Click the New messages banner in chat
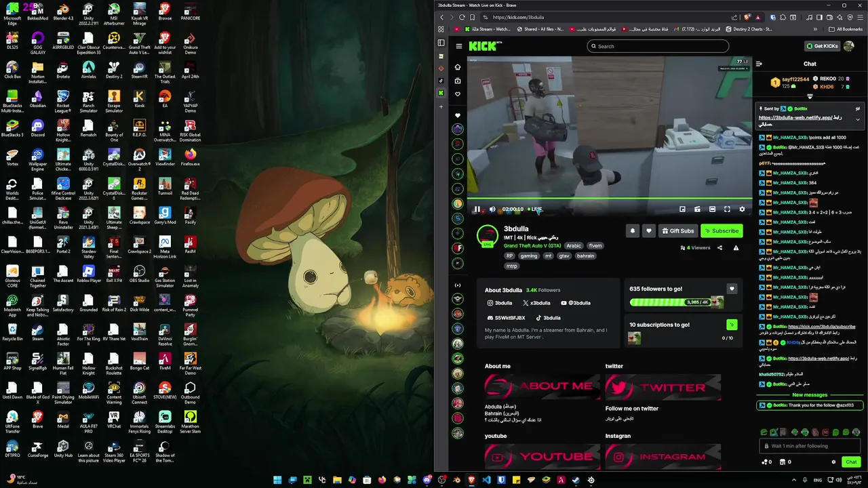 tap(810, 395)
